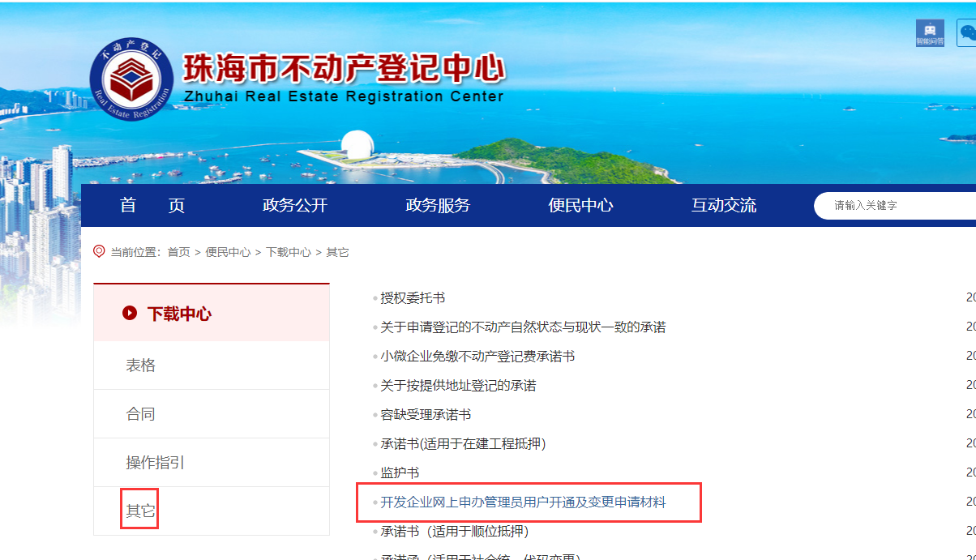
Task: Open the 授权委托书 download link
Action: [413, 298]
